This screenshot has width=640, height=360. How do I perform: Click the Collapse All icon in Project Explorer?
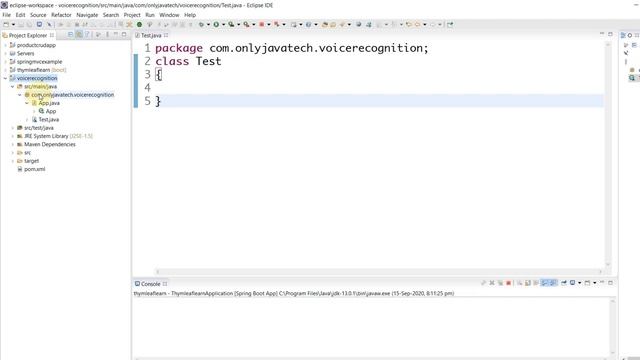[70, 35]
